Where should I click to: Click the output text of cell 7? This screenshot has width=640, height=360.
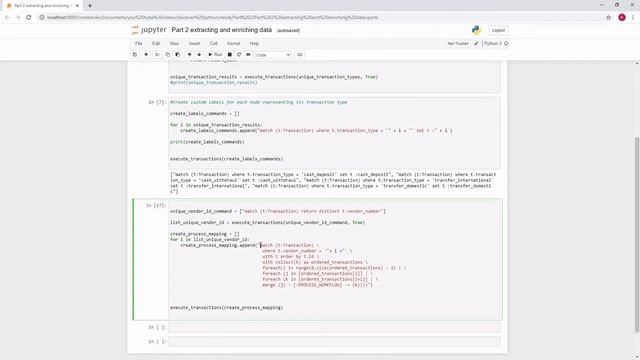tap(333, 183)
